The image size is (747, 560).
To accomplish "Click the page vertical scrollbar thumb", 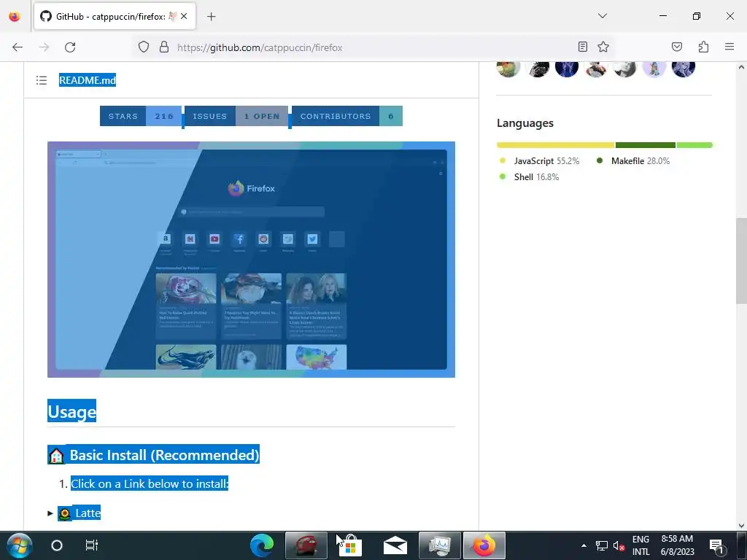I will 741,260.
